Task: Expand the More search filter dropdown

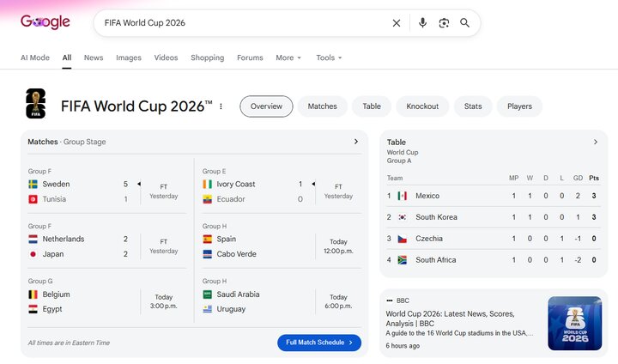Action: click(288, 58)
